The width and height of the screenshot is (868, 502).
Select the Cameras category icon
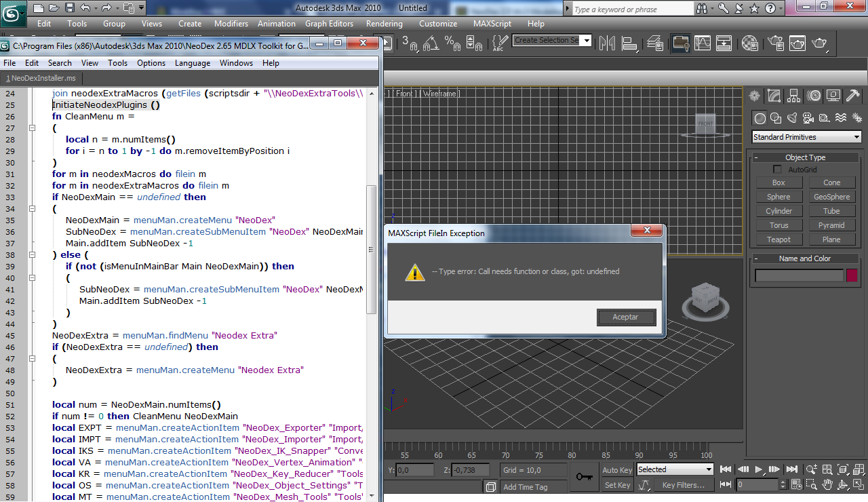coord(808,118)
